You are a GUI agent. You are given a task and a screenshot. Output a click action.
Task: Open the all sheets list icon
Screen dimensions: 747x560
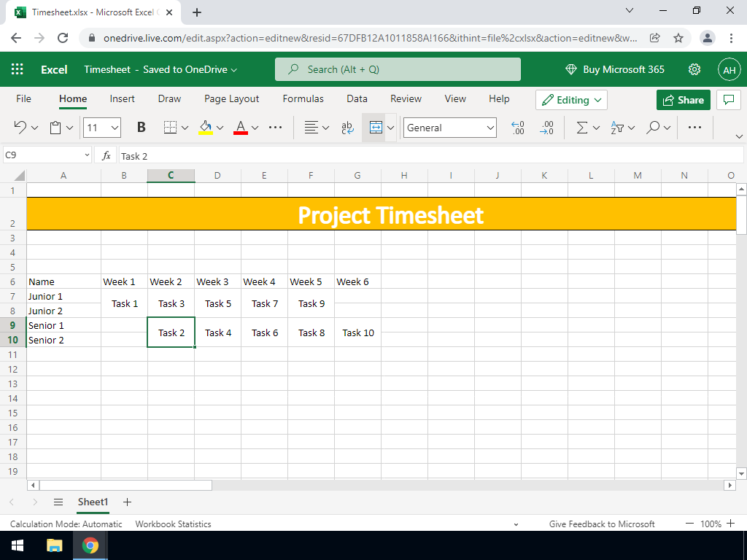[58, 502]
